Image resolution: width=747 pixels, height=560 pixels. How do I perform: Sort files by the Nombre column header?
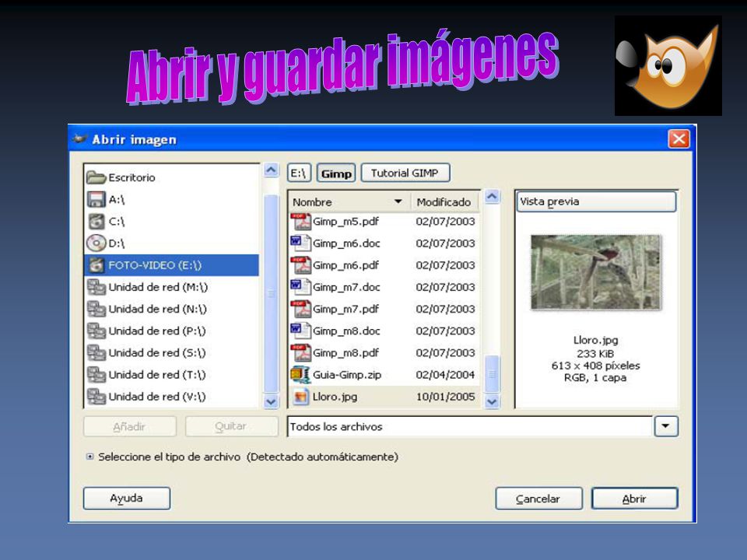pyautogui.click(x=349, y=202)
